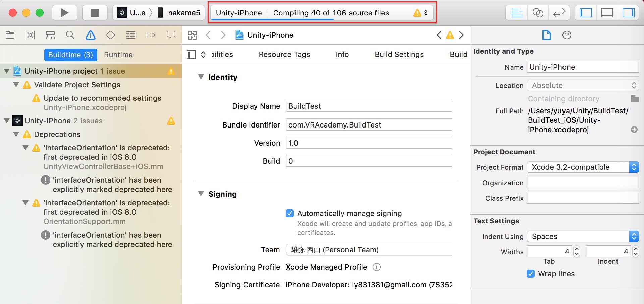Open the Project Format dropdown
Image resolution: width=644 pixels, height=304 pixels.
(583, 167)
